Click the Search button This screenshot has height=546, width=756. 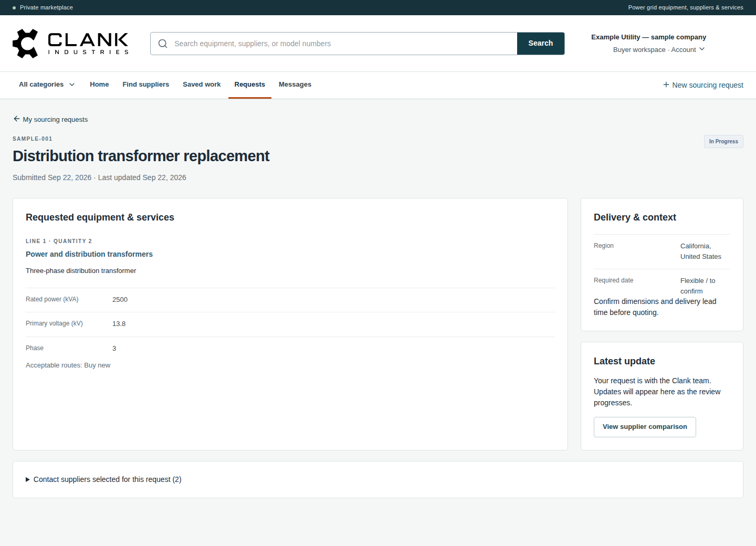541,44
